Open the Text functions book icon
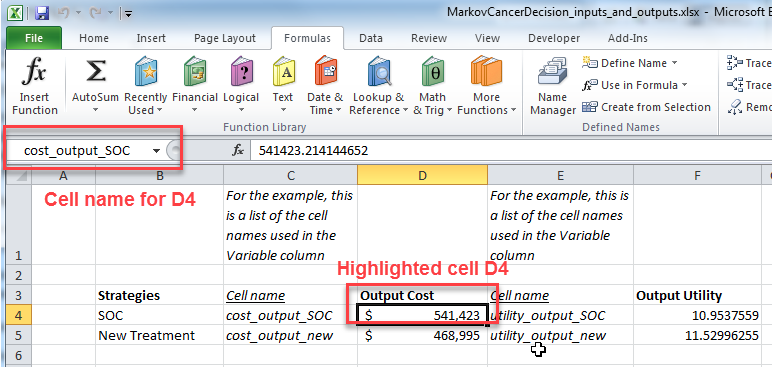This screenshot has height=369, width=773. pyautogui.click(x=283, y=72)
